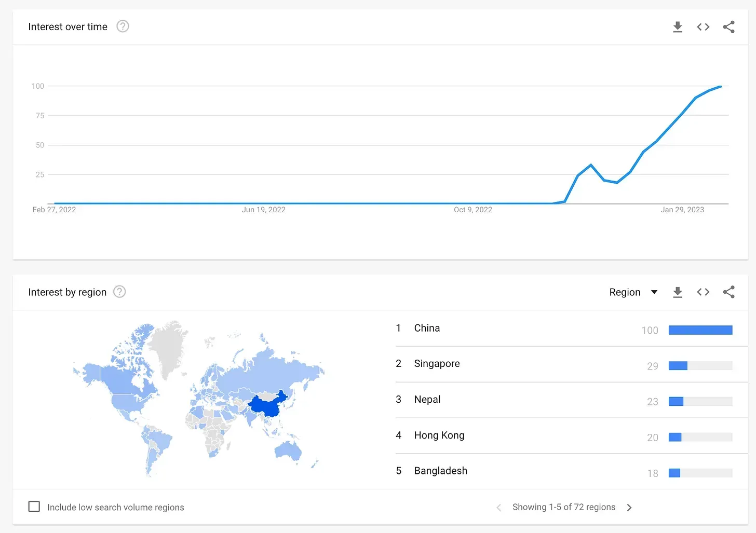Select Singapore in the region list
The height and width of the screenshot is (533, 756).
click(437, 364)
